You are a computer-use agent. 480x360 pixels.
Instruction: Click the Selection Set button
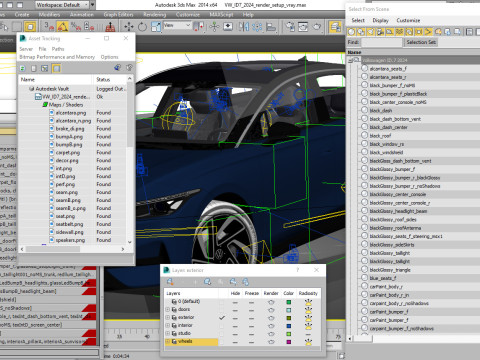pyautogui.click(x=421, y=42)
